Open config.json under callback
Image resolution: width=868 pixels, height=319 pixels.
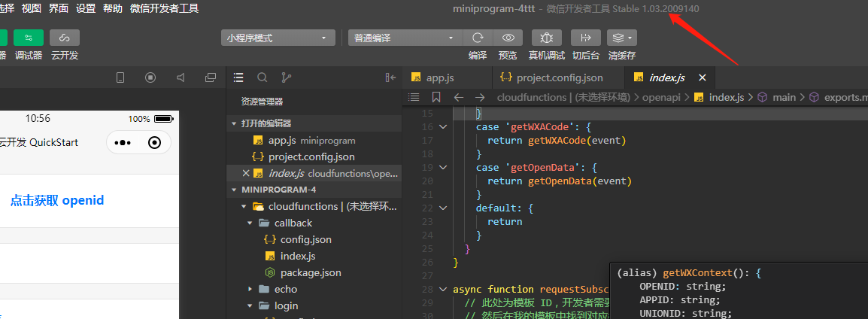314,240
